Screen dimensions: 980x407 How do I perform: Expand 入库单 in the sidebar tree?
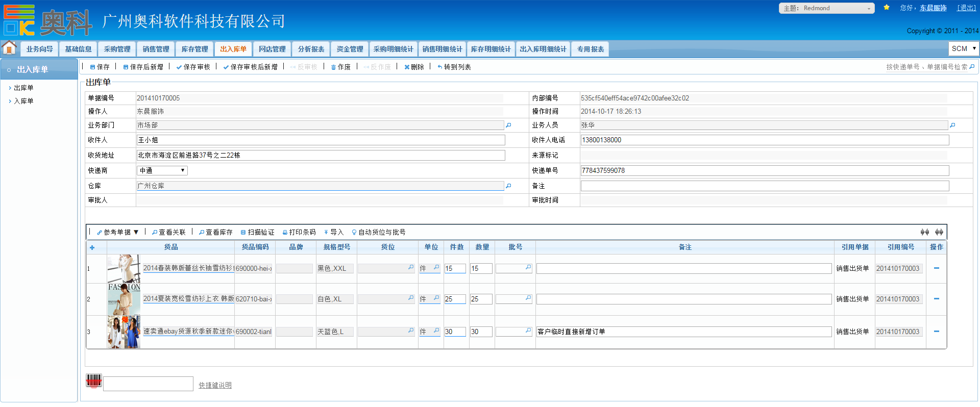click(23, 101)
